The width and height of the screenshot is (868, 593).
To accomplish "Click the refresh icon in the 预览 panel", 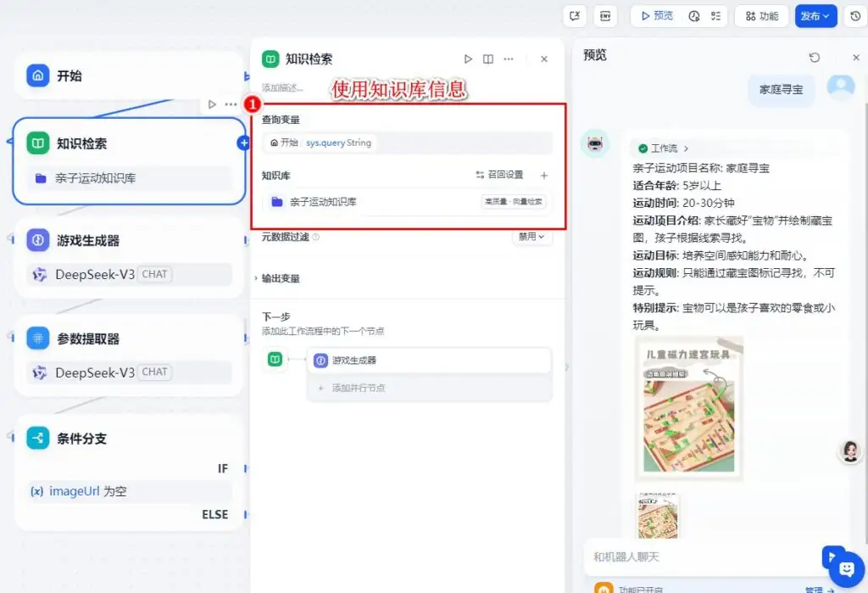I will click(815, 56).
